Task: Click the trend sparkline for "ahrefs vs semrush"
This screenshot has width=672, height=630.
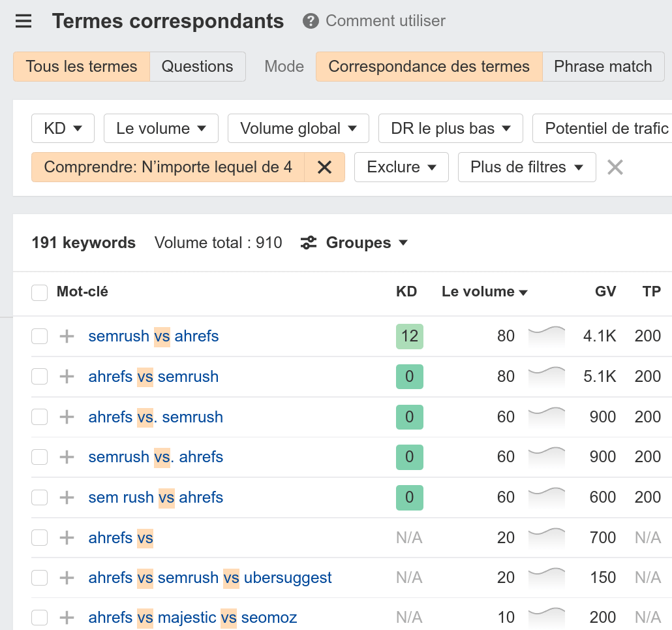Action: coord(546,377)
